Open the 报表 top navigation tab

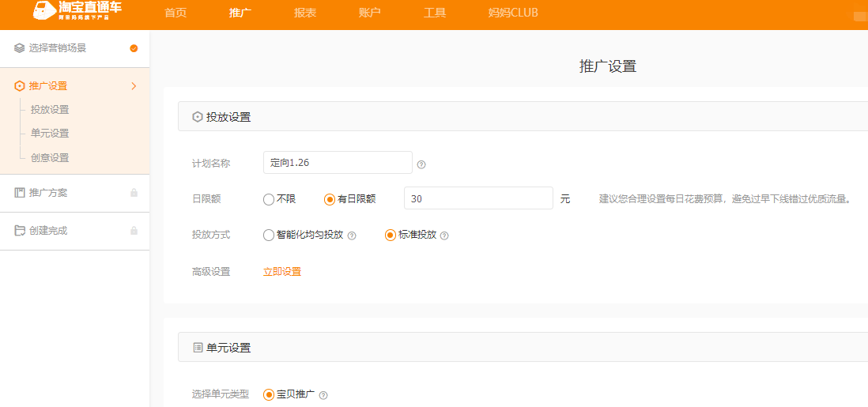click(x=305, y=13)
